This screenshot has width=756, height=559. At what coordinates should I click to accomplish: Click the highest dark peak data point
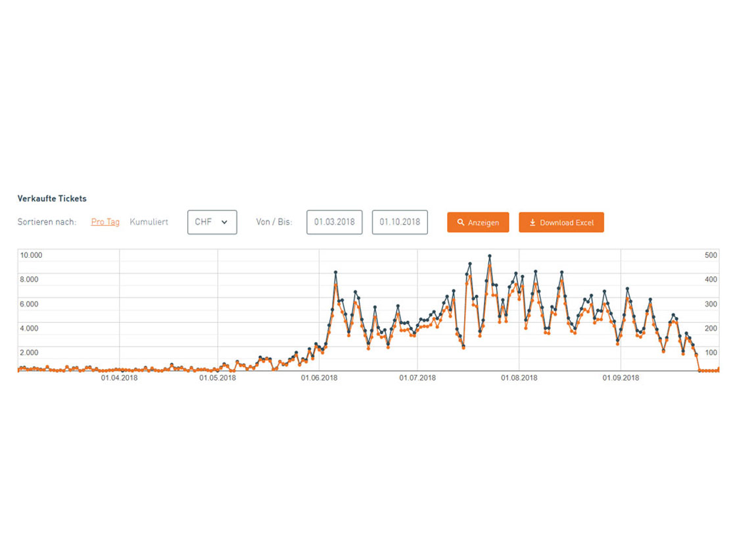[490, 256]
